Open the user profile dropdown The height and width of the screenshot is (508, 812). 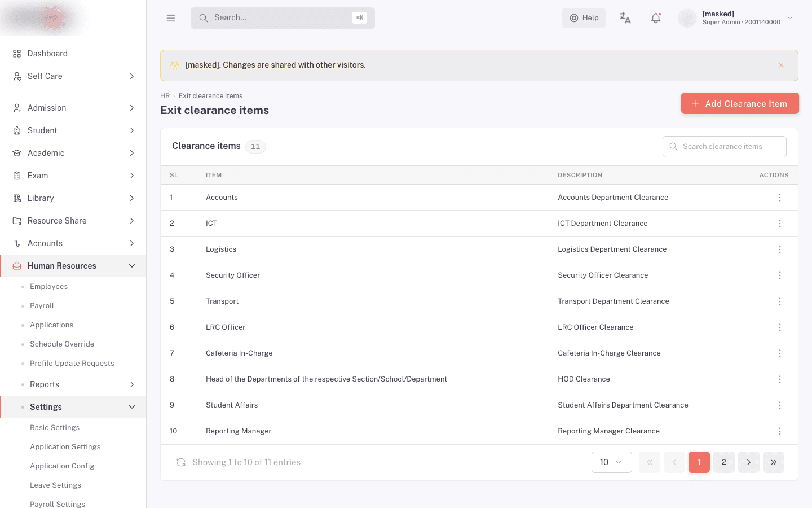point(736,18)
